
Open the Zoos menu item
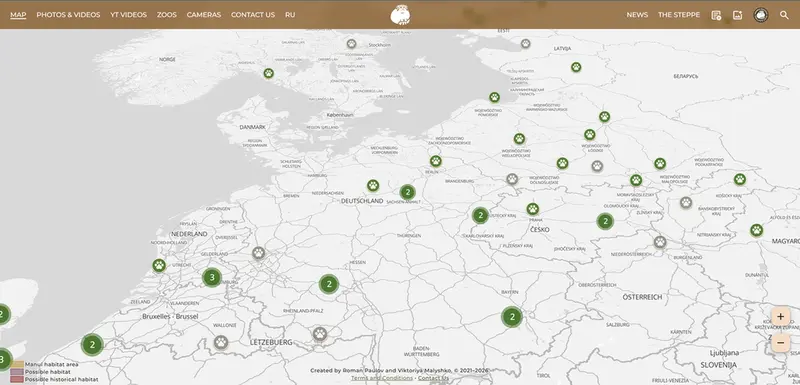(x=167, y=15)
